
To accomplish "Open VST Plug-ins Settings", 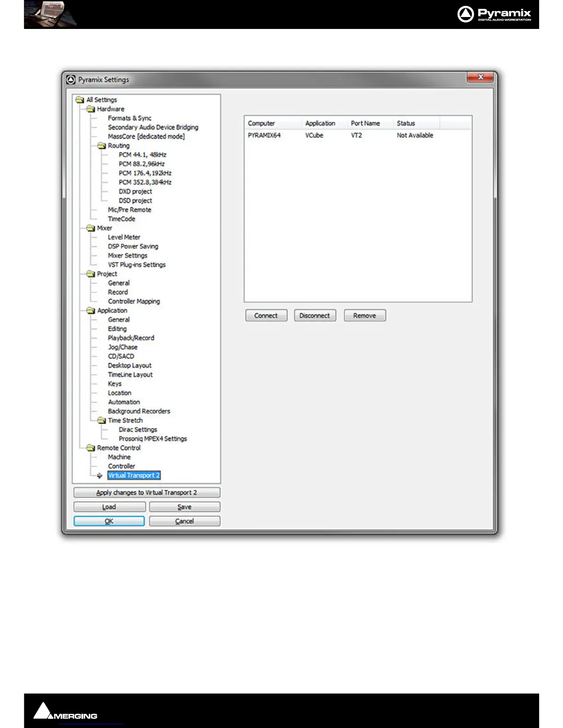I will (x=137, y=265).
